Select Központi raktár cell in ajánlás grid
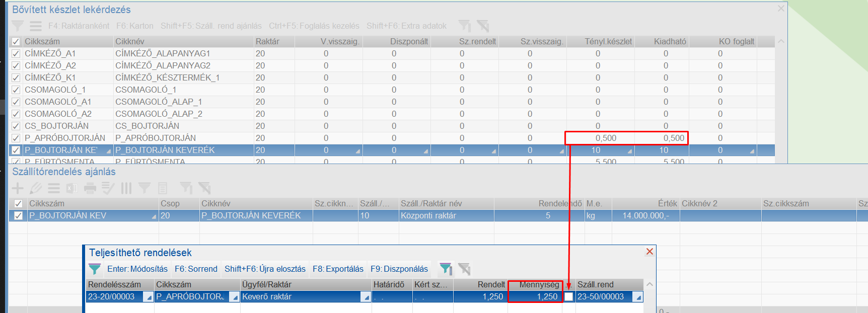 [446, 215]
